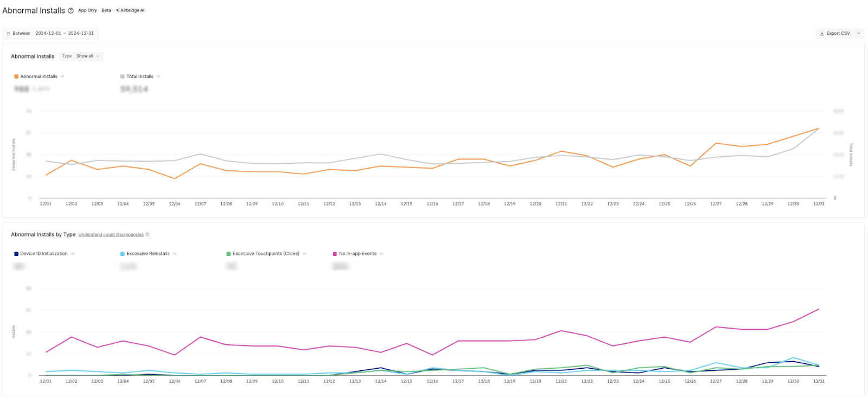Hide Excessive Reinstalls line with eye icon
This screenshot has width=868, height=398.
pos(175,254)
